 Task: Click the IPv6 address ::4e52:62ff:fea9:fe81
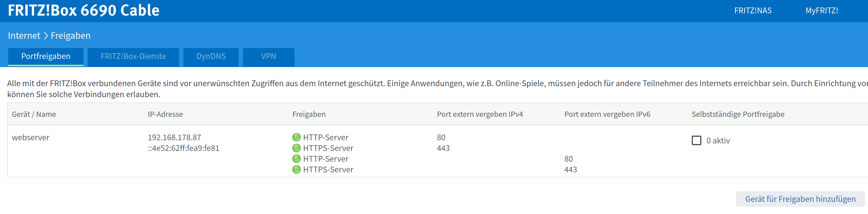pyautogui.click(x=183, y=148)
